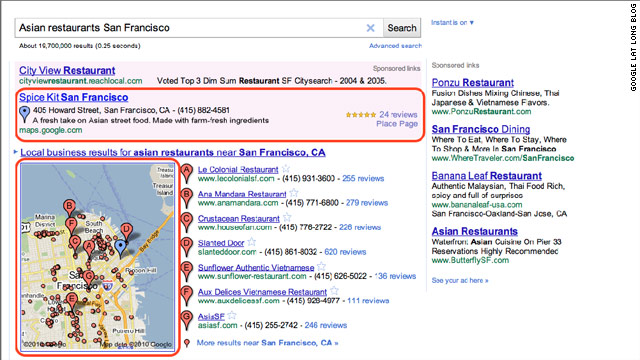Open More results near San Francisco, CA
Image resolution: width=640 pixels, height=360 pixels.
point(267,343)
